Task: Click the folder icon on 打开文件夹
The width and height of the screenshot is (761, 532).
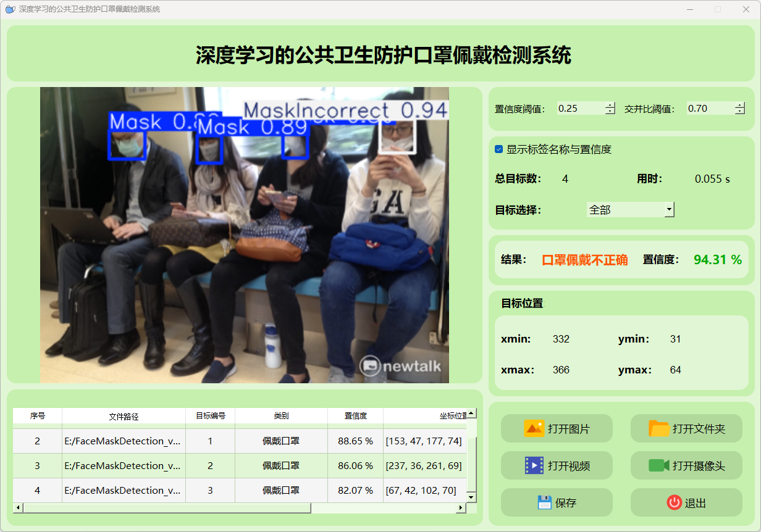Action: (659, 428)
